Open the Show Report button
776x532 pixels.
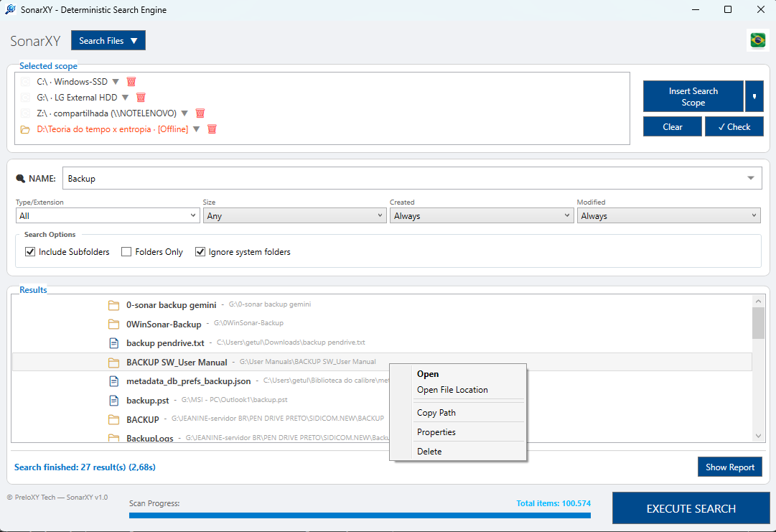click(730, 467)
